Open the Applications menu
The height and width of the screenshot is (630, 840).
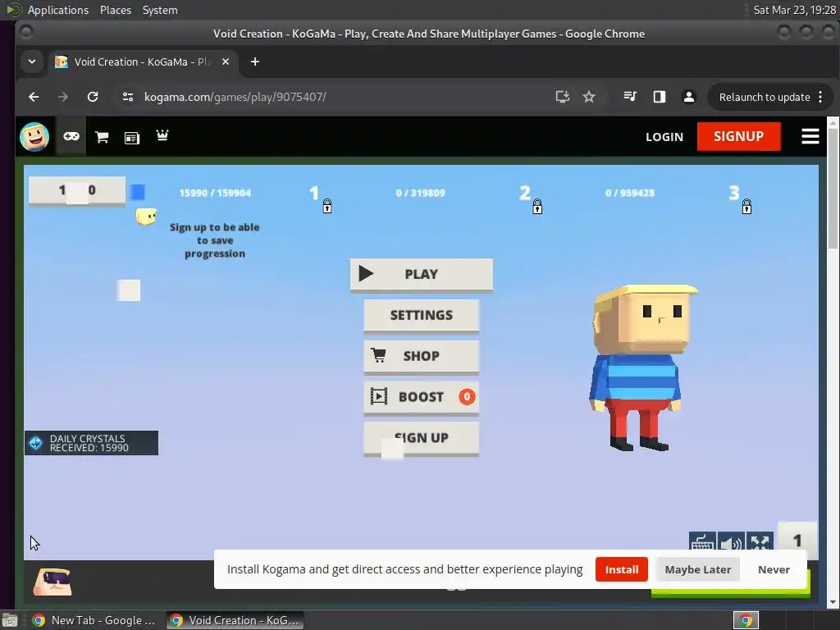[58, 10]
